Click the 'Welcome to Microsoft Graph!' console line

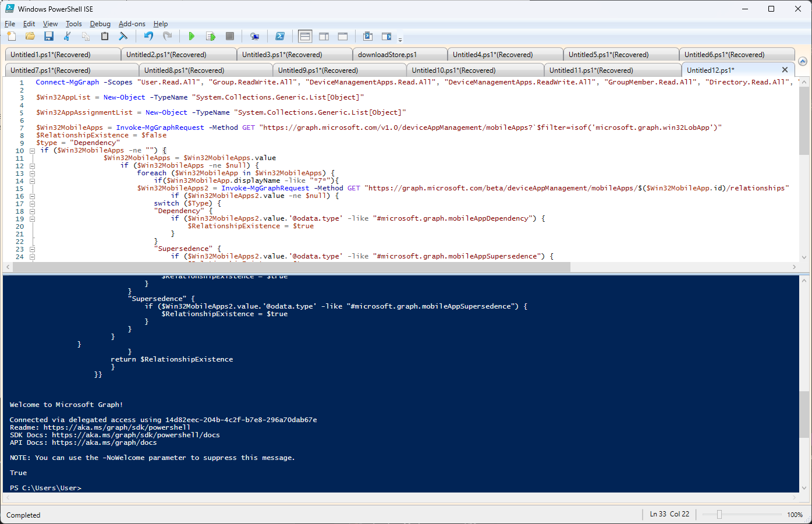point(66,405)
